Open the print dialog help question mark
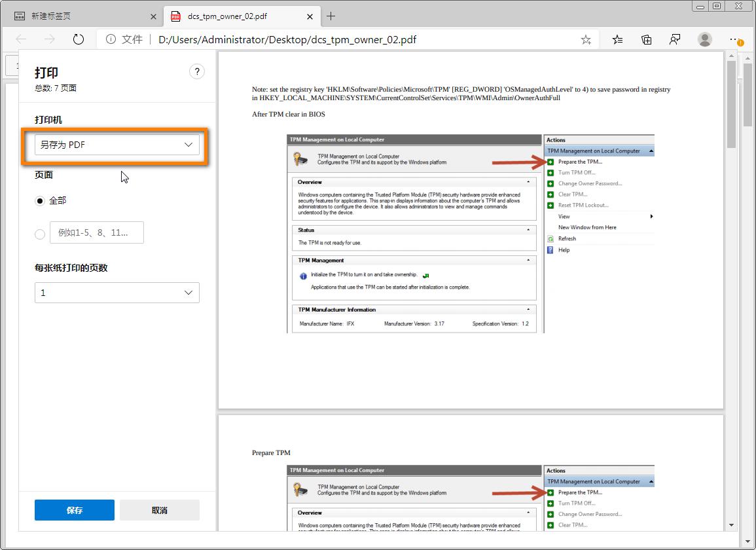The width and height of the screenshot is (756, 550). tap(196, 72)
